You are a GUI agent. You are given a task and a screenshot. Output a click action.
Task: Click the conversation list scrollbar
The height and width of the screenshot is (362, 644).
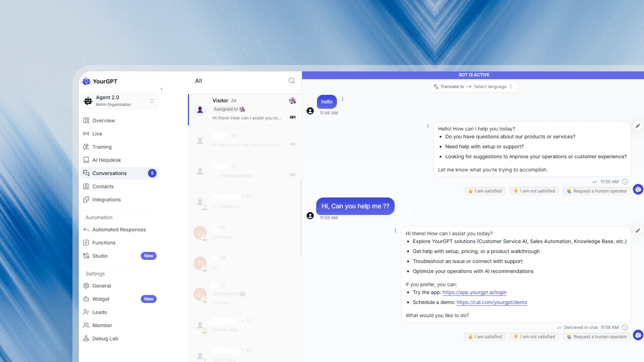(x=301, y=218)
